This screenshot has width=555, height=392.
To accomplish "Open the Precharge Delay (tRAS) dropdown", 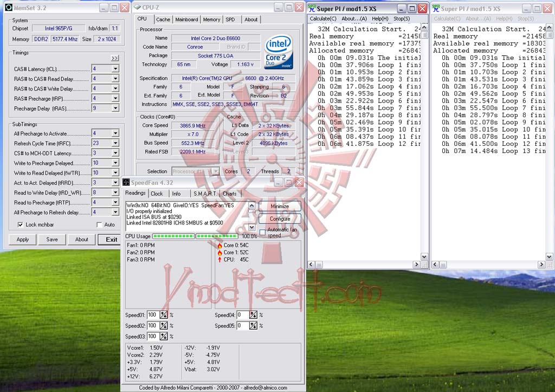I will [115, 108].
